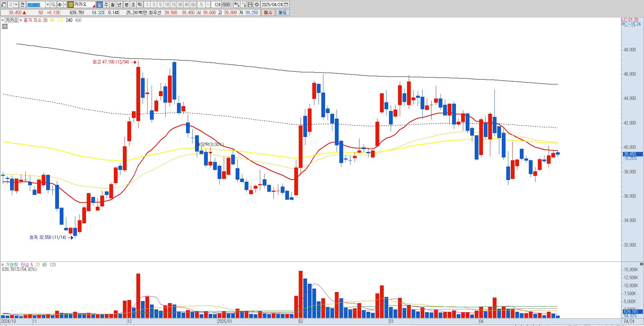The image size is (644, 326).
Task: Select the 15 interval button
Action: (x=173, y=5)
